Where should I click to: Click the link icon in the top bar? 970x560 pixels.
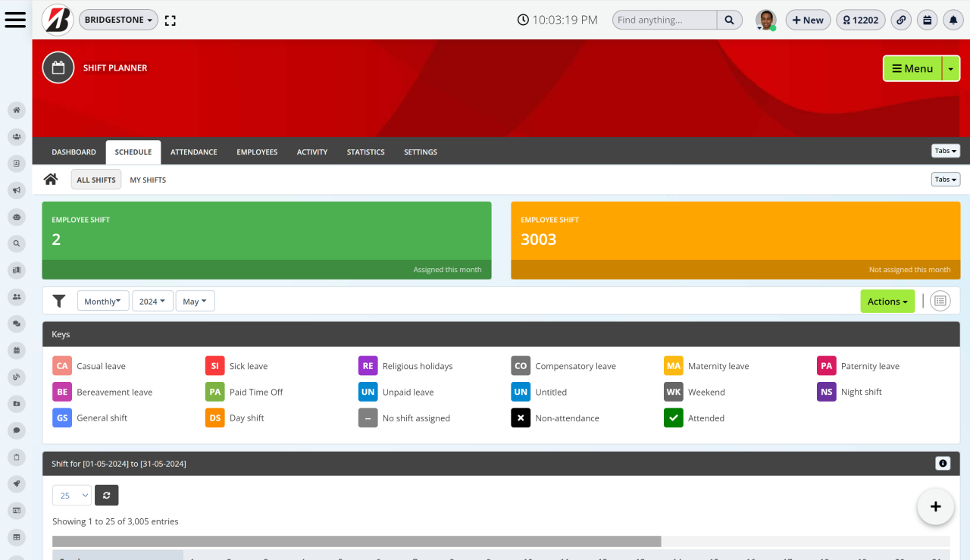tap(900, 20)
